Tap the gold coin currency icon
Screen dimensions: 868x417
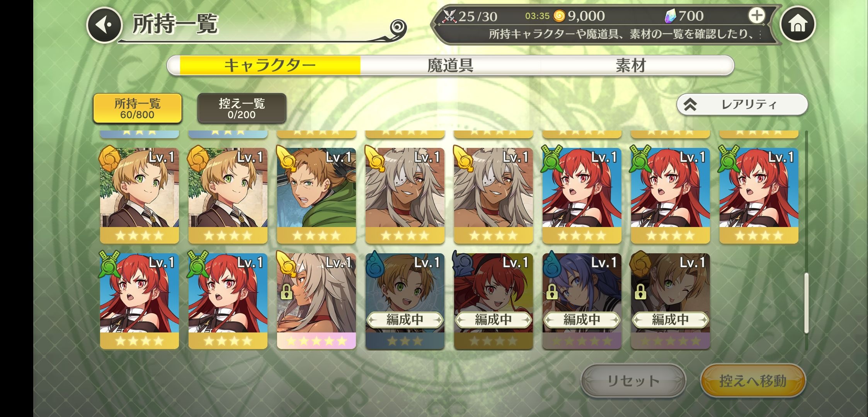pyautogui.click(x=559, y=16)
